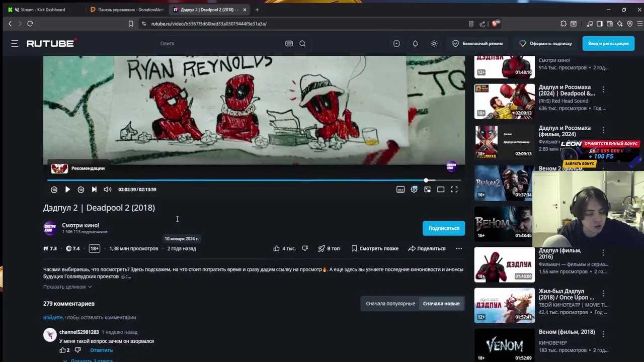Screen dimensions: 644x362
Task: Play the Deadpool 2 video
Action: click(x=67, y=190)
